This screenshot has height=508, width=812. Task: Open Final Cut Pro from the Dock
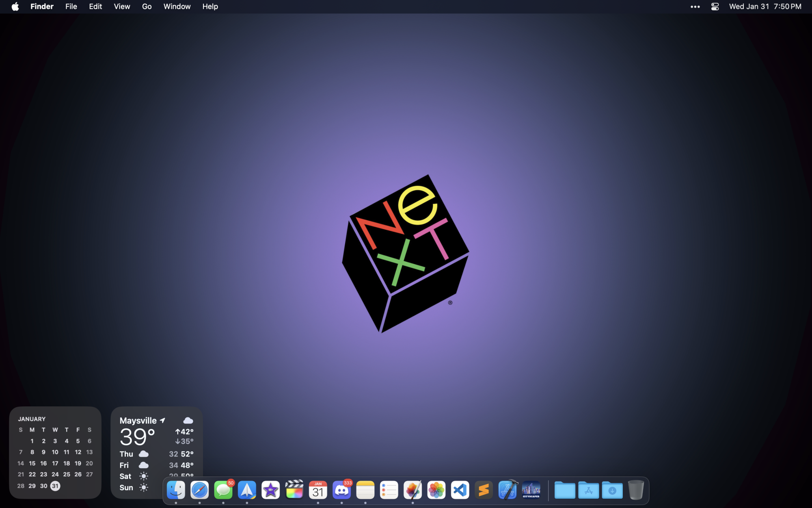click(x=294, y=490)
